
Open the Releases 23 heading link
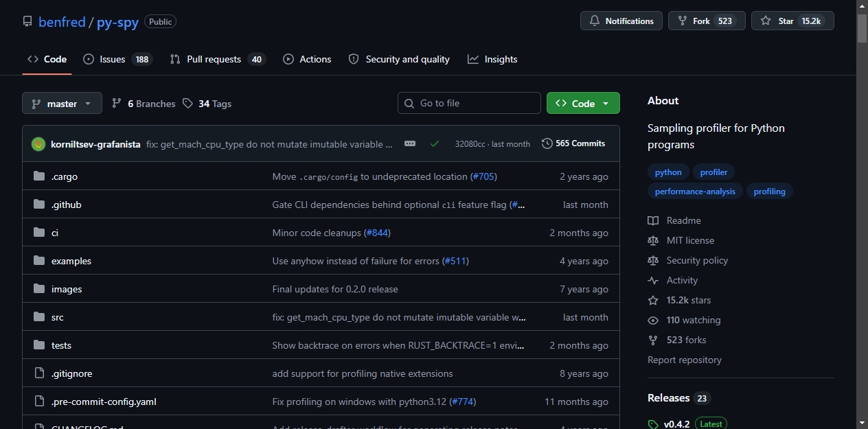click(678, 398)
